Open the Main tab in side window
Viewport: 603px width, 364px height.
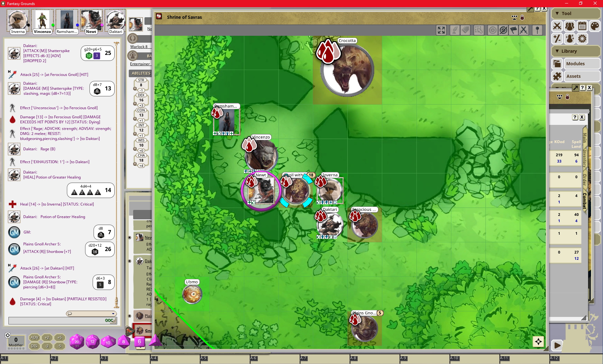(584, 138)
